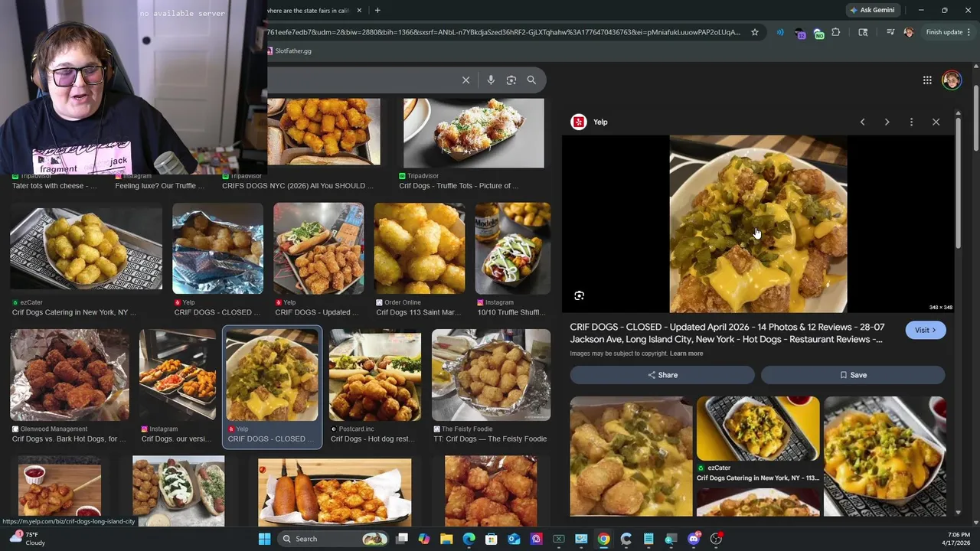980x551 pixels.
Task: Open the Order Online golden tots result
Action: click(x=420, y=249)
